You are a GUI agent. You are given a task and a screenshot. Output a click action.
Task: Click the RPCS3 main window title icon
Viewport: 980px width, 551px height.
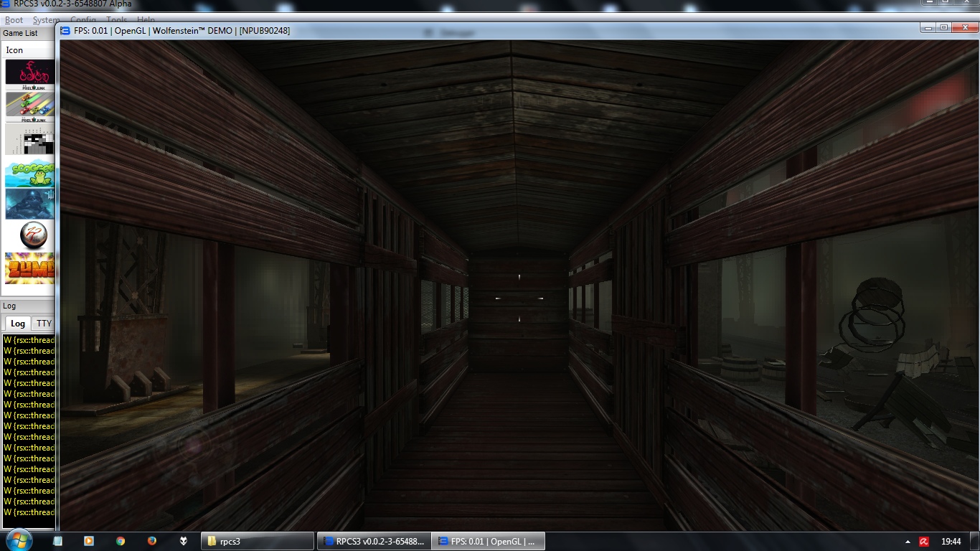(6, 4)
